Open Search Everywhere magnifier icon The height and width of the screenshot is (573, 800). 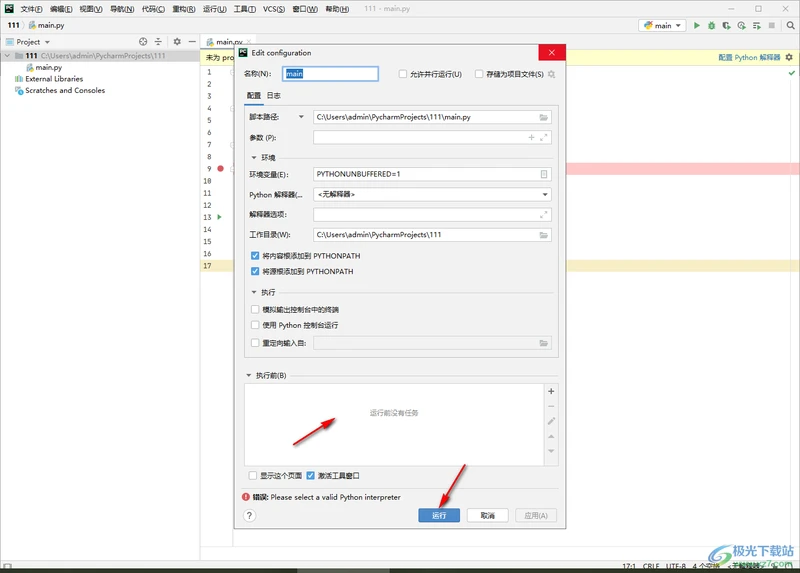790,26
